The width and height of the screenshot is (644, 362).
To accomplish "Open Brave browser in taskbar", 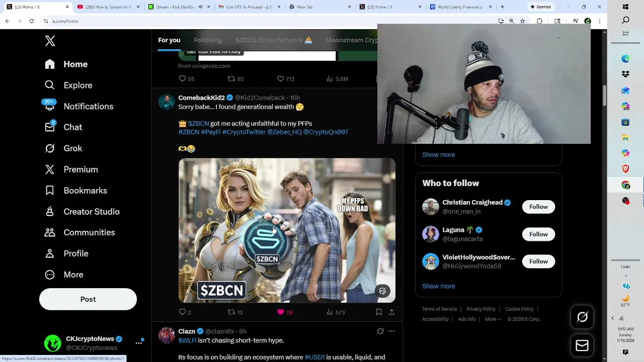I will pyautogui.click(x=625, y=169).
